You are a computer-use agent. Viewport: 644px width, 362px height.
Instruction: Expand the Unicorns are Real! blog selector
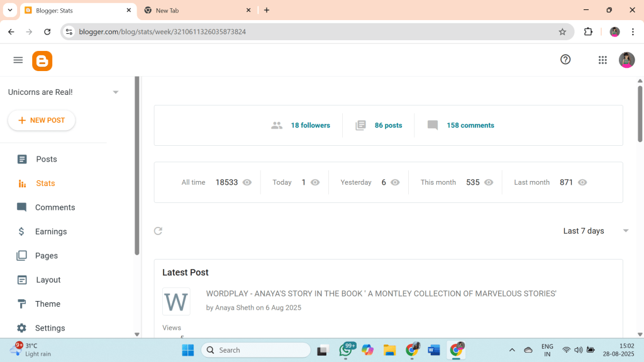tap(116, 92)
